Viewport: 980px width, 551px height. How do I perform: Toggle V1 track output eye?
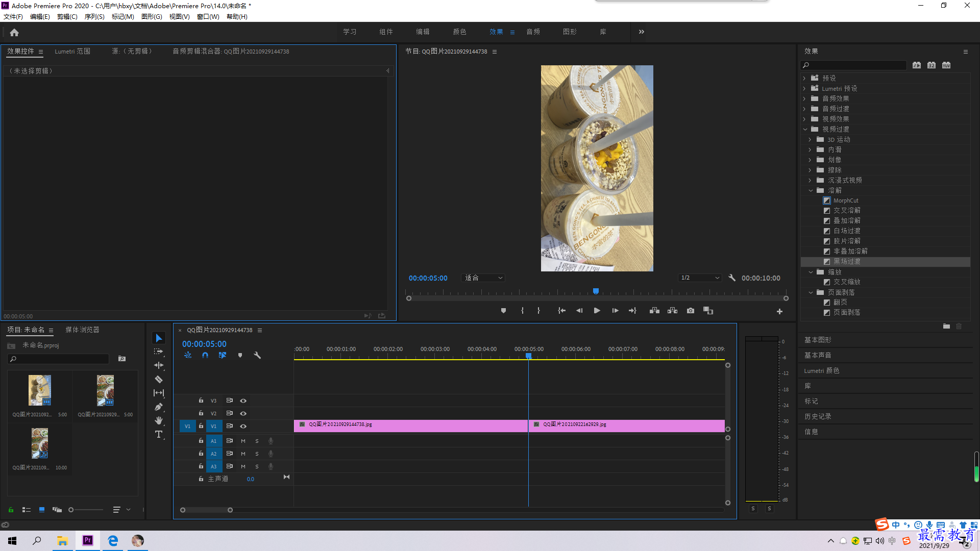(243, 426)
